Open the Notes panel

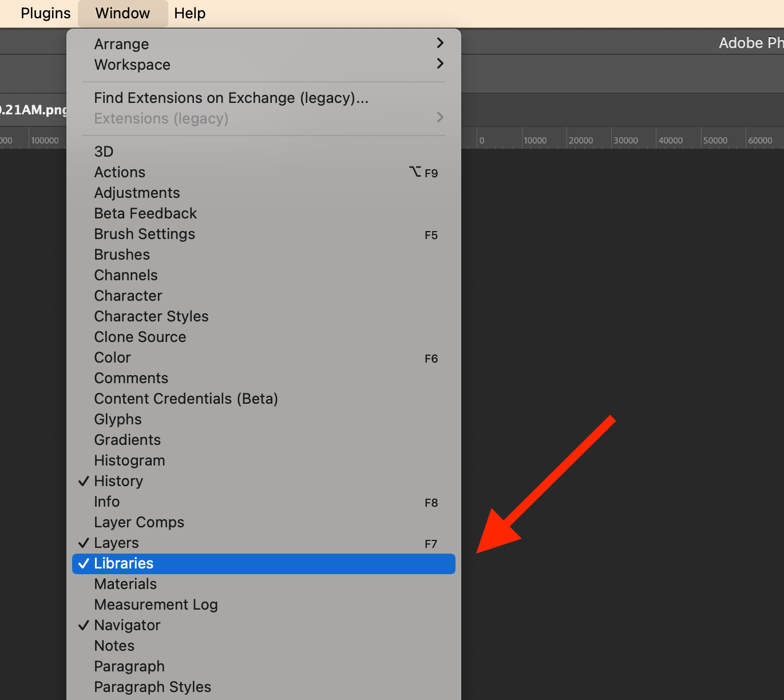pos(264,646)
